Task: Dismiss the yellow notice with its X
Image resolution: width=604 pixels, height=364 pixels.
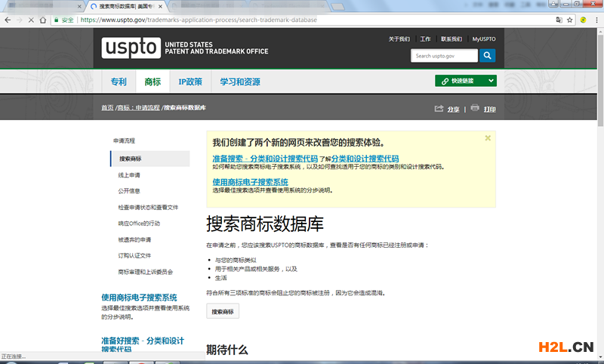Action: pyautogui.click(x=488, y=138)
